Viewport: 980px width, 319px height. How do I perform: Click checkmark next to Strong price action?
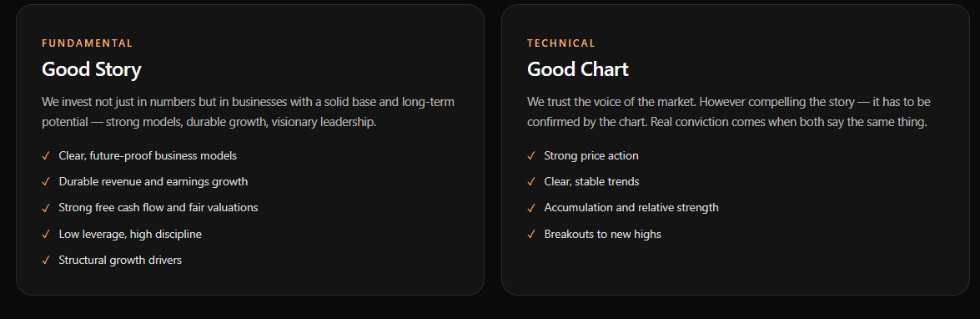pyautogui.click(x=531, y=156)
